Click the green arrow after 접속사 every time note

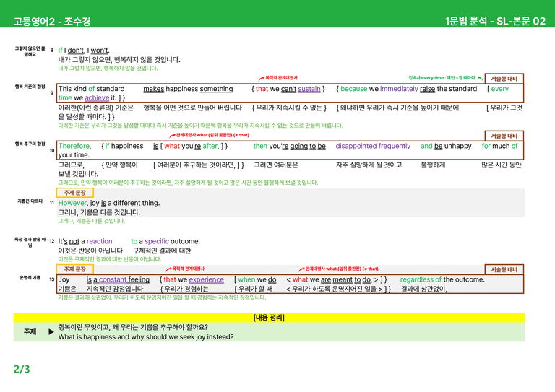pyautogui.click(x=481, y=78)
